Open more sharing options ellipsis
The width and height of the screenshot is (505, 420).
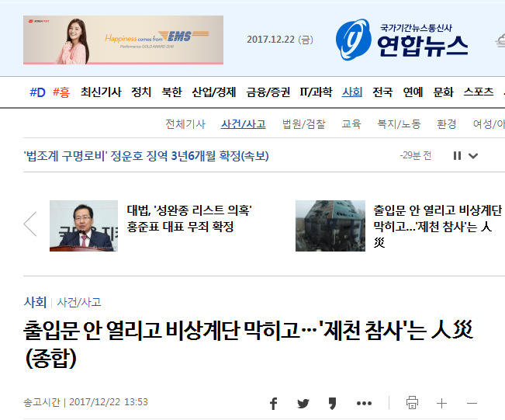(364, 403)
